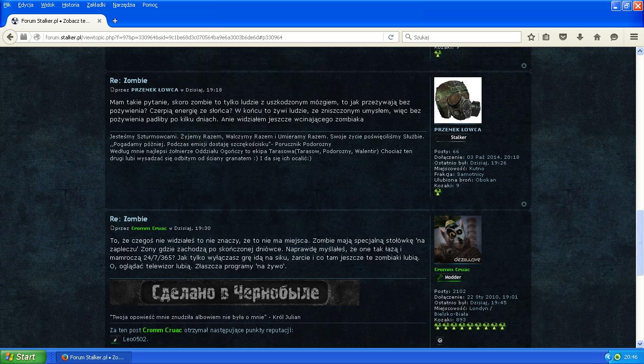Click radioactive icons row under Kozaki: 893
This screenshot has width=644, height=364.
[470, 326]
